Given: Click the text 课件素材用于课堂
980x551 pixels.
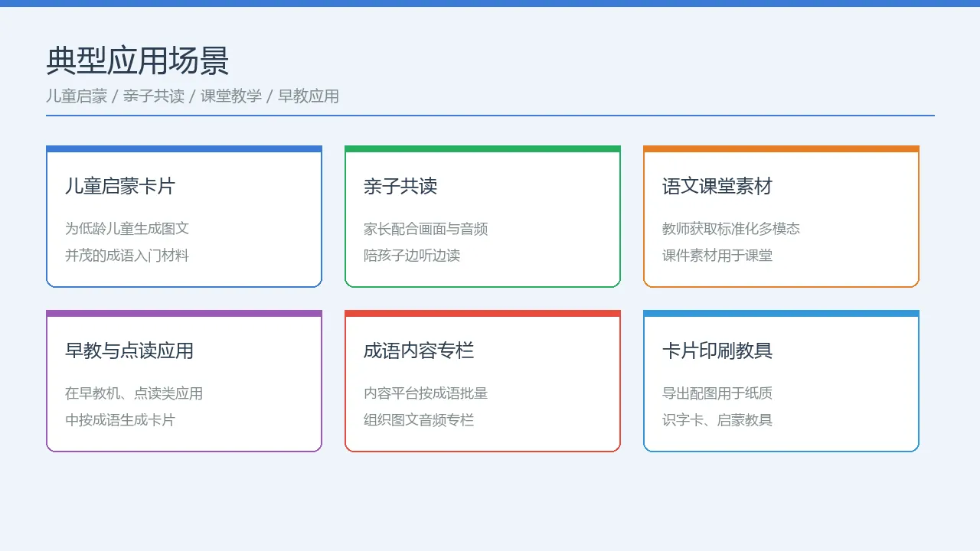Looking at the screenshot, I should click(717, 256).
